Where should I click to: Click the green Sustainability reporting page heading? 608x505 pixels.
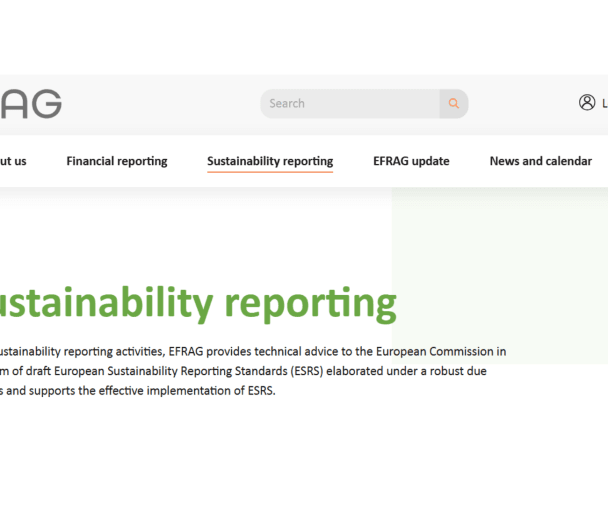click(198, 303)
